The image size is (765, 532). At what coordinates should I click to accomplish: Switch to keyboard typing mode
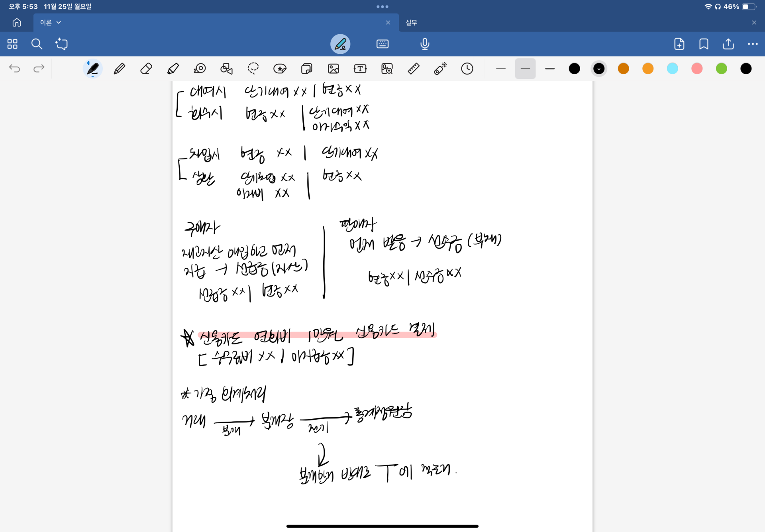[x=382, y=44]
